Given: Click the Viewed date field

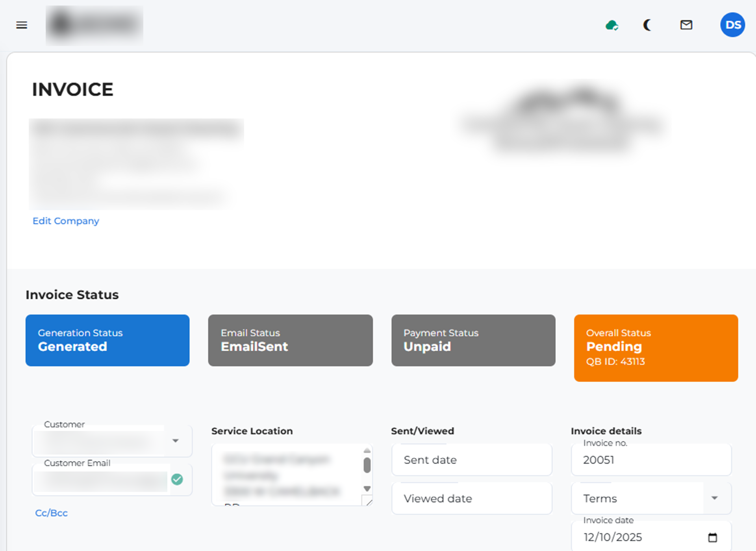Looking at the screenshot, I should point(471,498).
